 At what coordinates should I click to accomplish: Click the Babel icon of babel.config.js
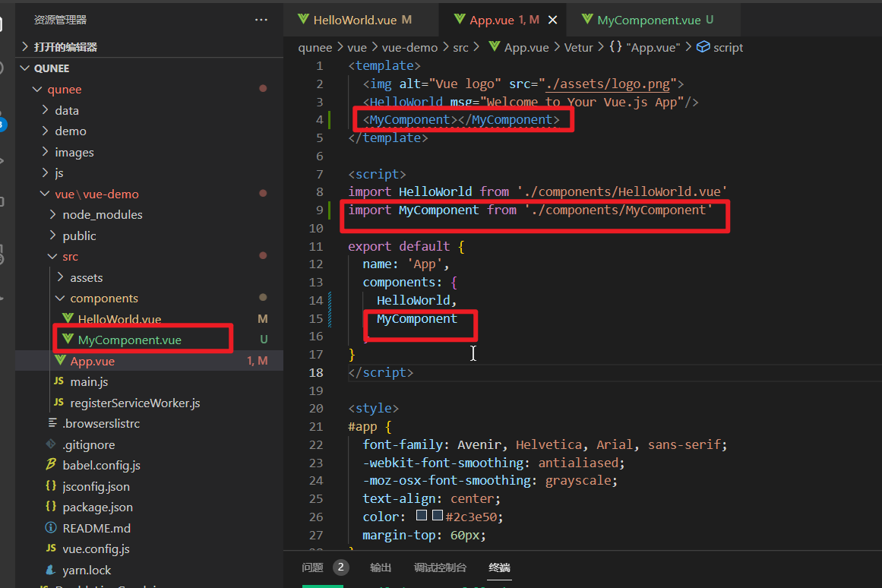coord(51,465)
